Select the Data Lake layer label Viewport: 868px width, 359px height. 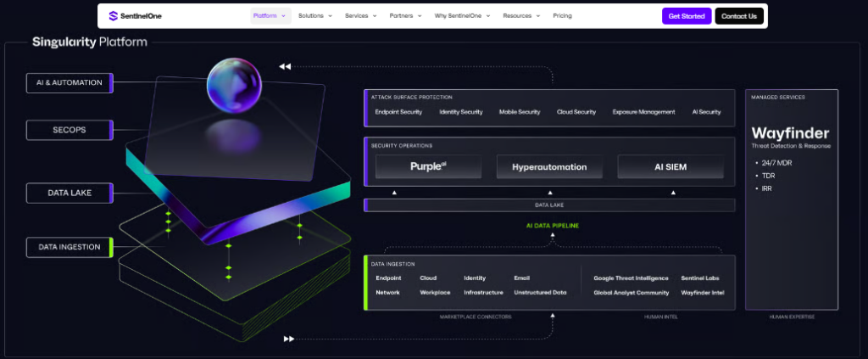pyautogui.click(x=70, y=194)
